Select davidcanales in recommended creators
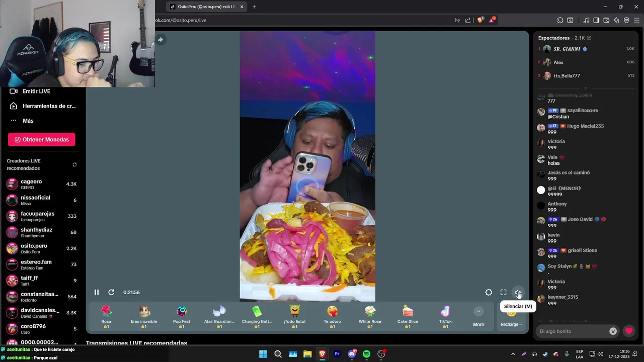The height and width of the screenshot is (362, 644). coord(41,313)
